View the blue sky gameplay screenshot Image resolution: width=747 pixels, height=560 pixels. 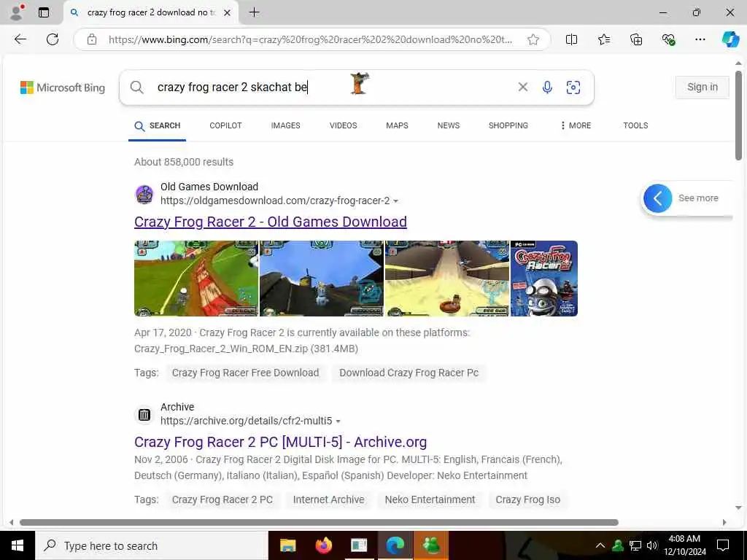pyautogui.click(x=321, y=279)
